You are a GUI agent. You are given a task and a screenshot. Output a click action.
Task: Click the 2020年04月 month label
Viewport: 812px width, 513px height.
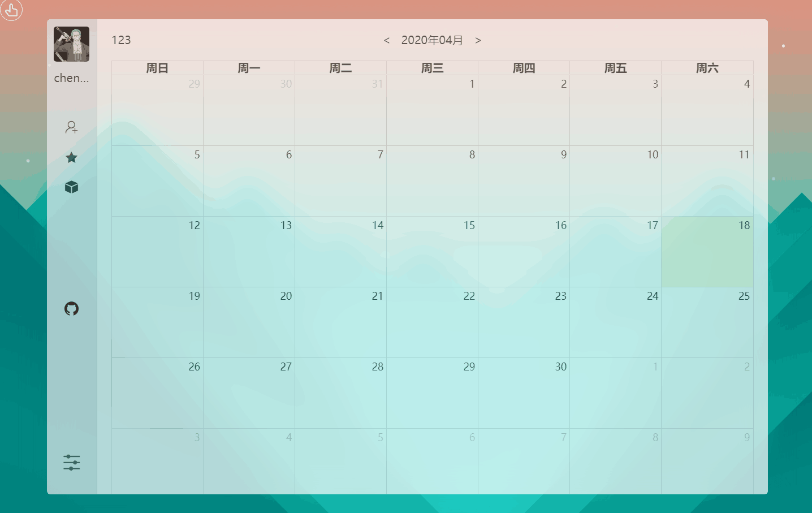[x=432, y=40]
